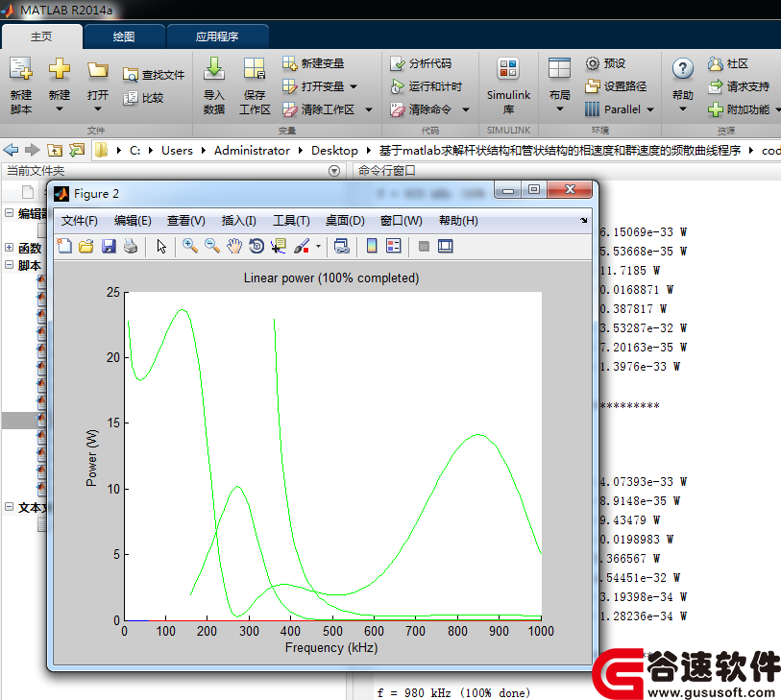The height and width of the screenshot is (700, 781).
Task: Open Figure 2 Insert menu 插入(I)
Action: coord(238,220)
